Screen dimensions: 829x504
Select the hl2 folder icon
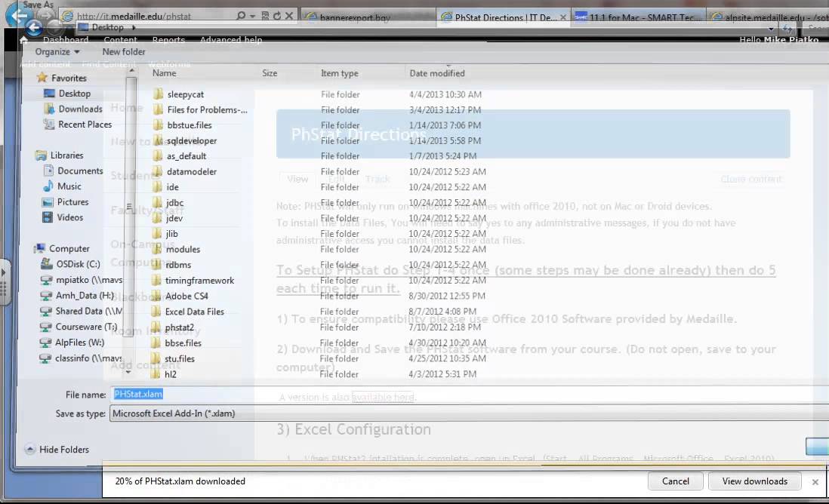[x=156, y=374]
